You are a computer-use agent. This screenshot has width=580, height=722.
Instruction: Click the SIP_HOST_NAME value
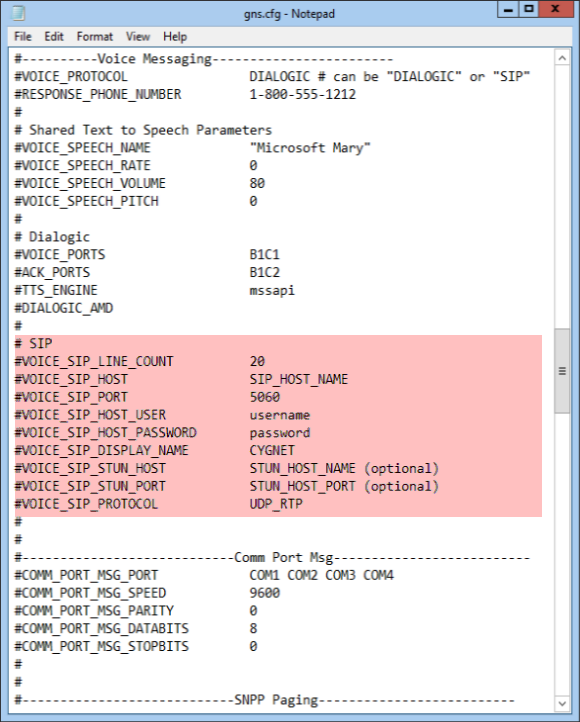(299, 379)
